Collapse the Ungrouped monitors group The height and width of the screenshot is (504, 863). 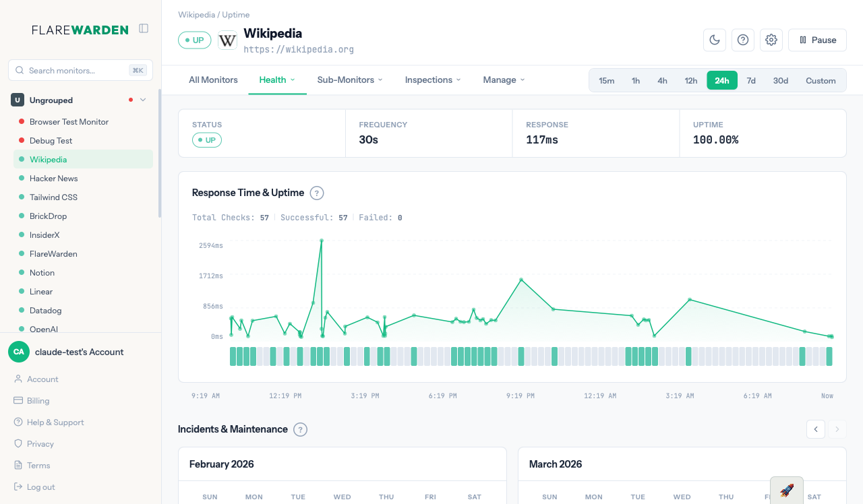[x=142, y=100]
